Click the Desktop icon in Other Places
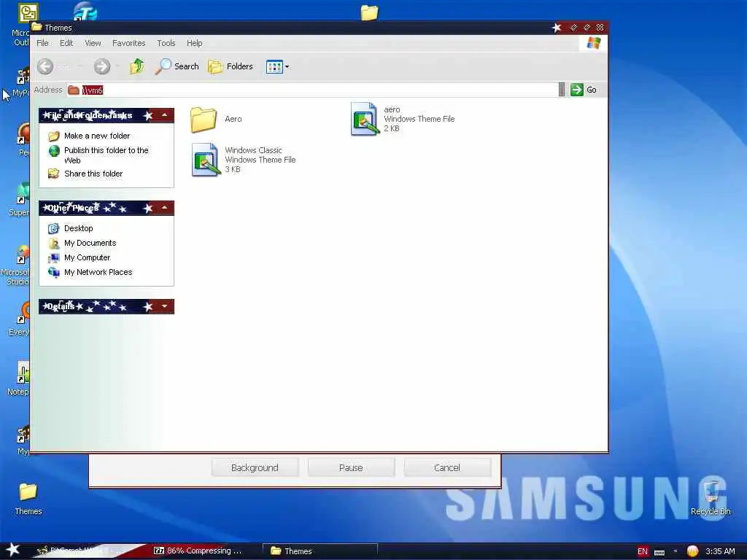The height and width of the screenshot is (560, 747). pos(54,228)
